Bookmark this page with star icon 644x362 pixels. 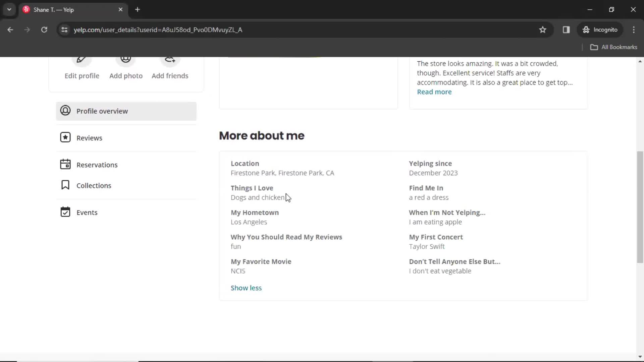point(543,30)
